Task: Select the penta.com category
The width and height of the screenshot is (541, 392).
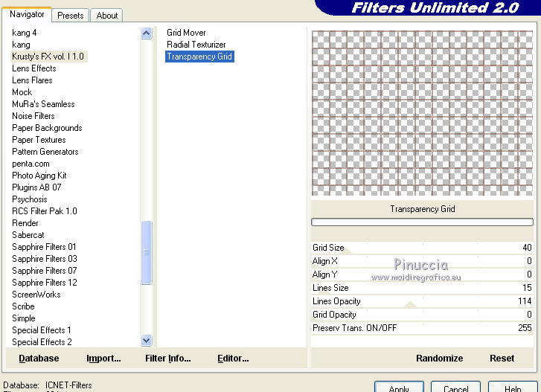Action: pyautogui.click(x=31, y=164)
